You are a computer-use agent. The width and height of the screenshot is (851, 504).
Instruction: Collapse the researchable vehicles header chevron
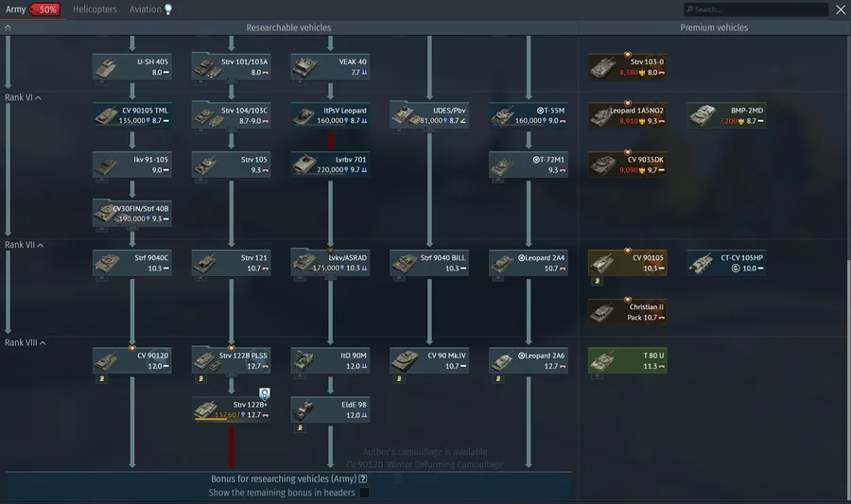click(9, 27)
